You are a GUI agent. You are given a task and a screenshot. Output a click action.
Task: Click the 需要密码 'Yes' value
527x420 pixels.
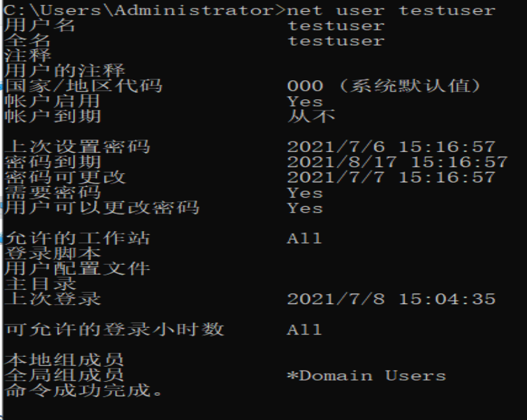tap(305, 193)
